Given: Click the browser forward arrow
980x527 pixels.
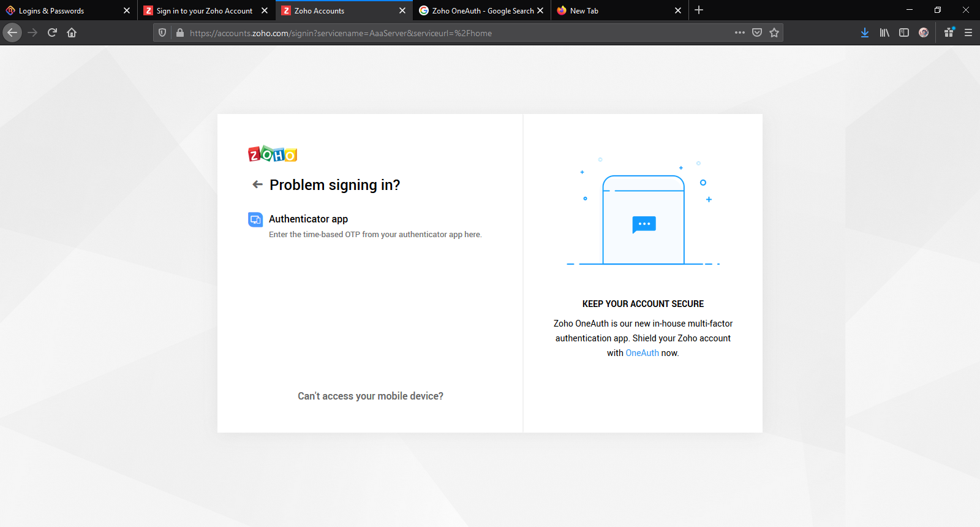Looking at the screenshot, I should click(x=33, y=32).
